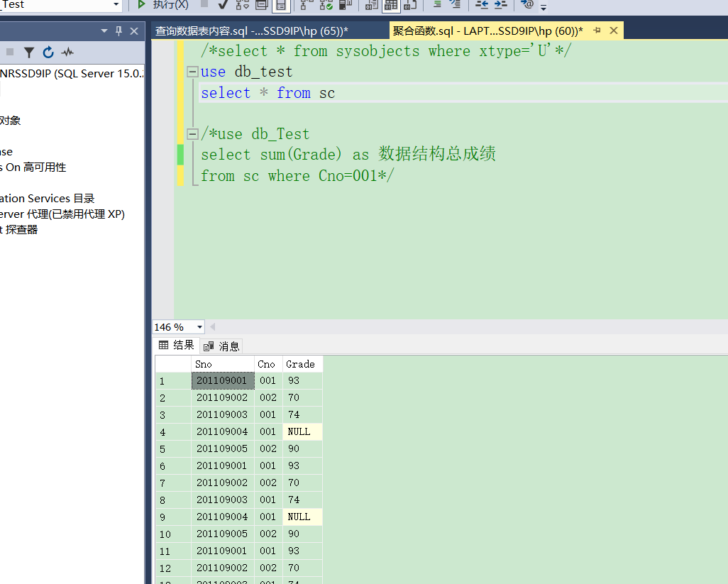Select the 对象 tree node
Image resolution: width=728 pixels, height=584 pixels.
[10, 121]
